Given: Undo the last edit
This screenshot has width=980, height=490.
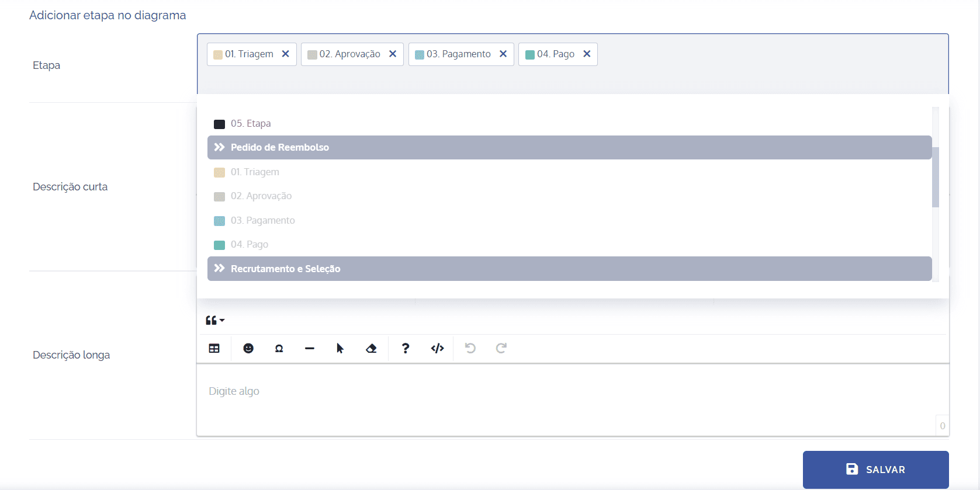Looking at the screenshot, I should (x=470, y=348).
